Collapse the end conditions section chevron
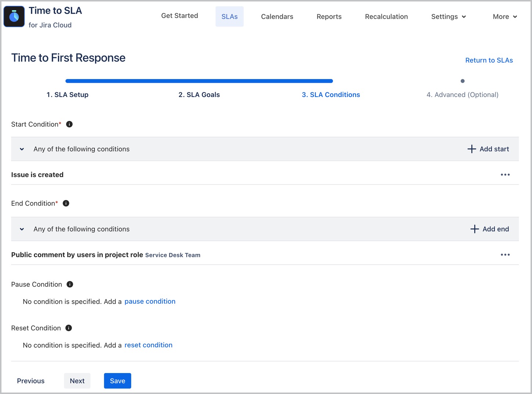Image resolution: width=532 pixels, height=394 pixels. [x=21, y=229]
